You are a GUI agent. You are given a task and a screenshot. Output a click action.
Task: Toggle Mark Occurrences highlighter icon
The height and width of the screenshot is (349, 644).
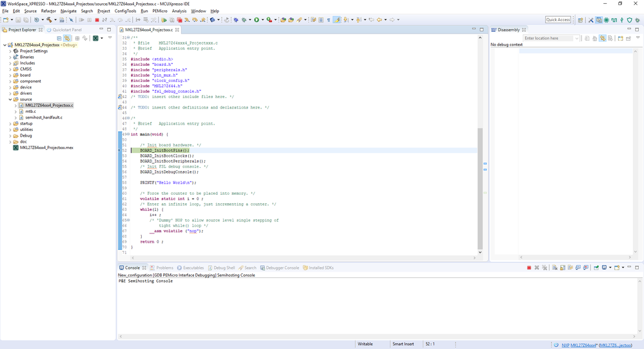tap(337, 20)
